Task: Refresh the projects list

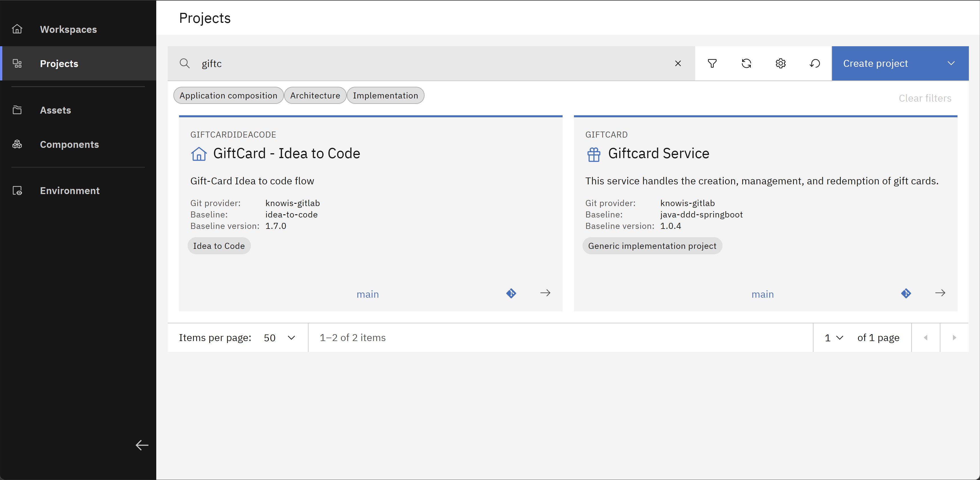Action: tap(746, 64)
